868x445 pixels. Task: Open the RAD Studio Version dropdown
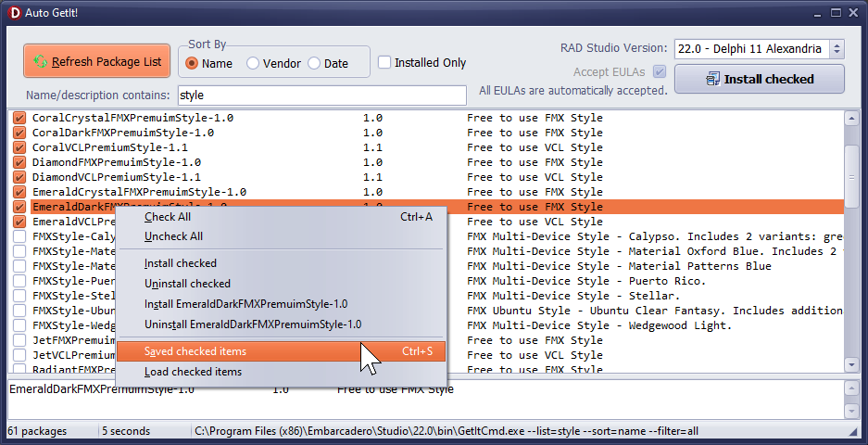point(837,49)
